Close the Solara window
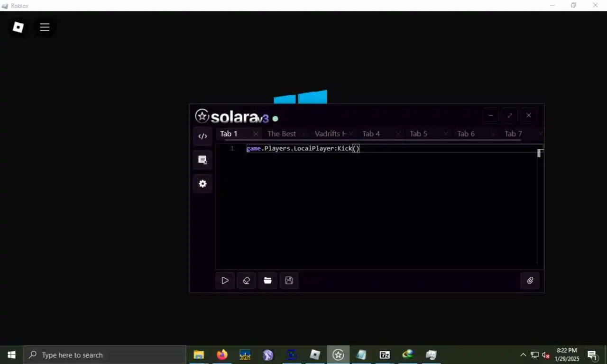 pos(529,115)
